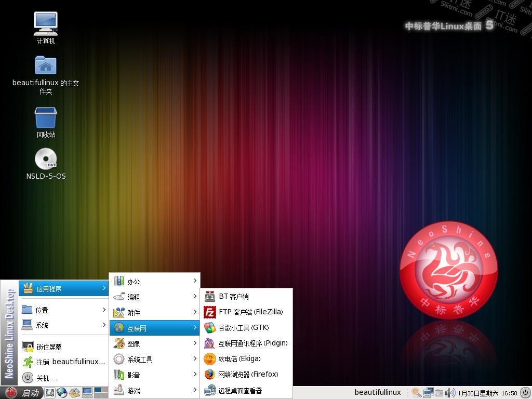This screenshot has height=399, width=532.
Task: Click the 图像 paint palette icon
Action: [x=119, y=343]
